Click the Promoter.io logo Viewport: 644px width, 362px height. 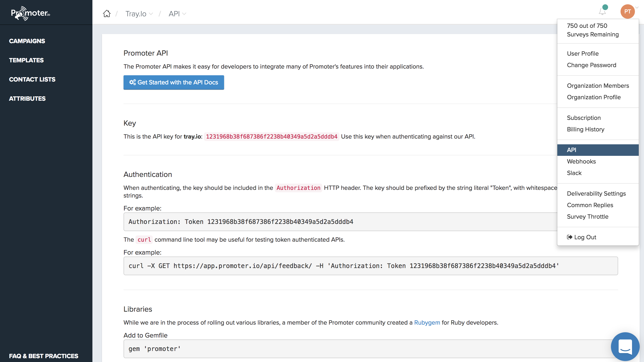click(x=30, y=13)
